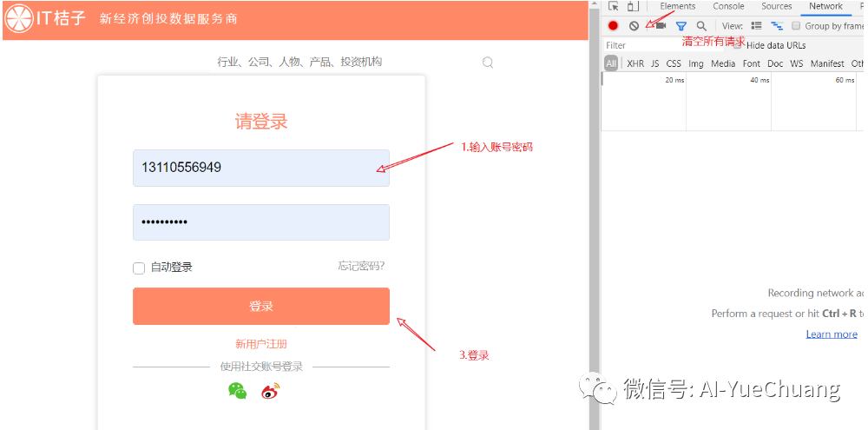Click the orange 登录 button
Image resolution: width=868 pixels, height=430 pixels.
click(261, 306)
